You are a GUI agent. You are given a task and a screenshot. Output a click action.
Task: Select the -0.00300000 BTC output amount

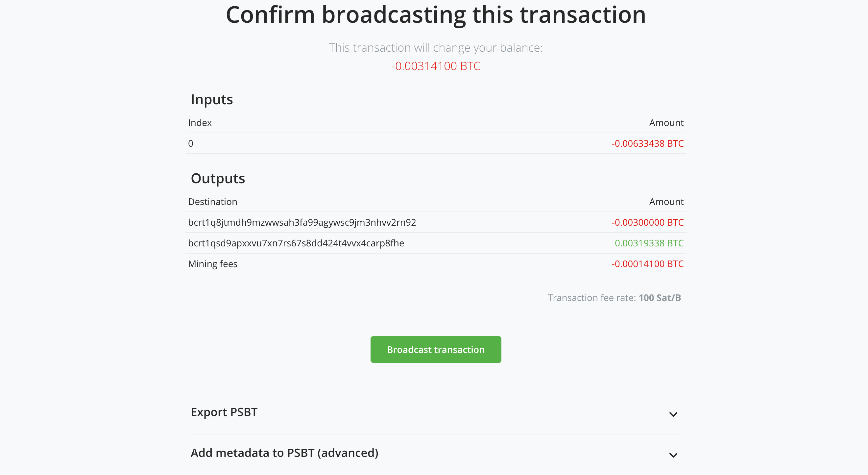pos(647,222)
